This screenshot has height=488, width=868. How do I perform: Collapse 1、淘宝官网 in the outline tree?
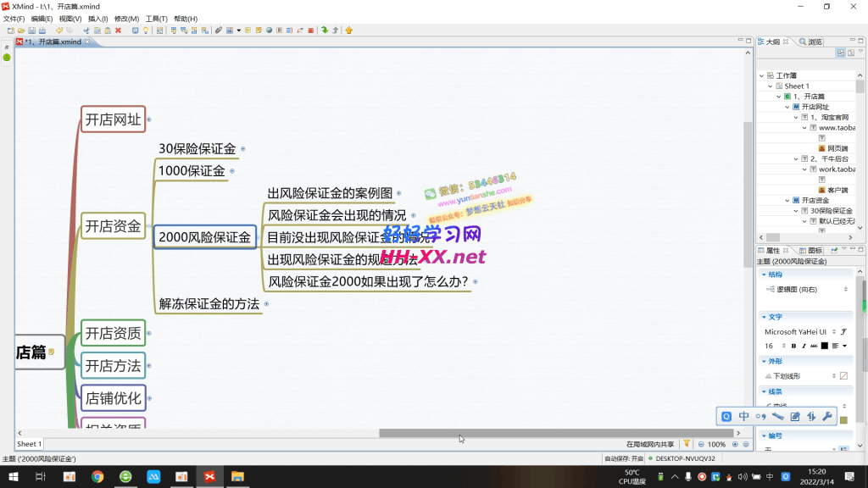796,117
